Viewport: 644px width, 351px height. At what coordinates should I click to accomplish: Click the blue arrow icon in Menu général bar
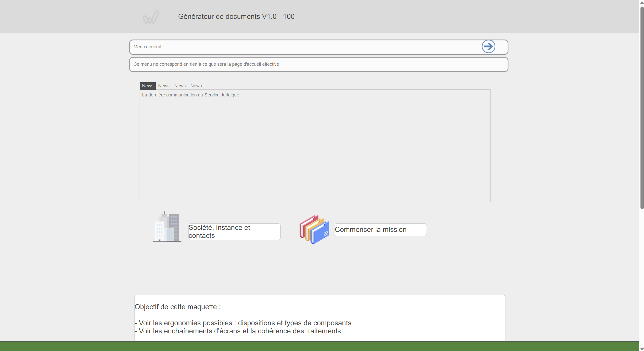pyautogui.click(x=488, y=47)
